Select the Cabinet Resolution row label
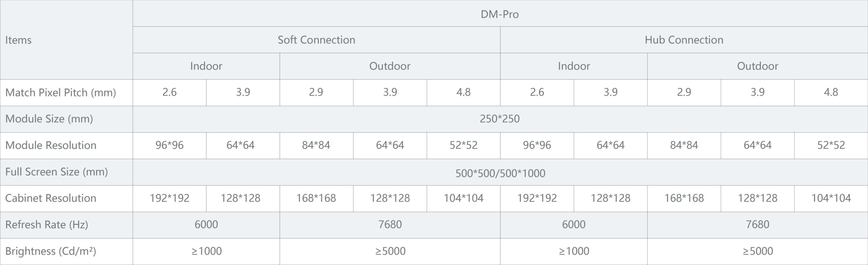This screenshot has width=868, height=265. click(51, 198)
